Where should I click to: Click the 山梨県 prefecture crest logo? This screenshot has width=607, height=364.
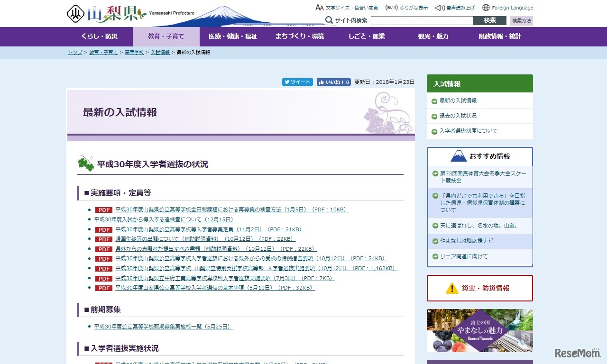(76, 13)
